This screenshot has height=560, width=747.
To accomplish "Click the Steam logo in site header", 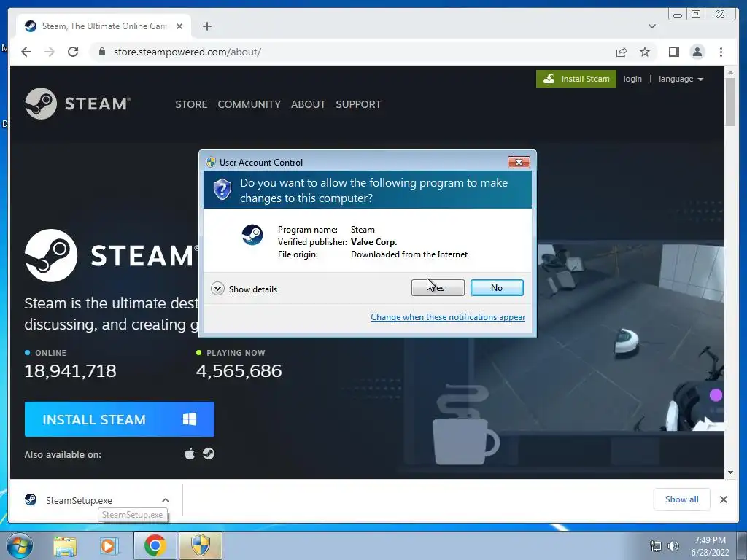I will pos(77,104).
